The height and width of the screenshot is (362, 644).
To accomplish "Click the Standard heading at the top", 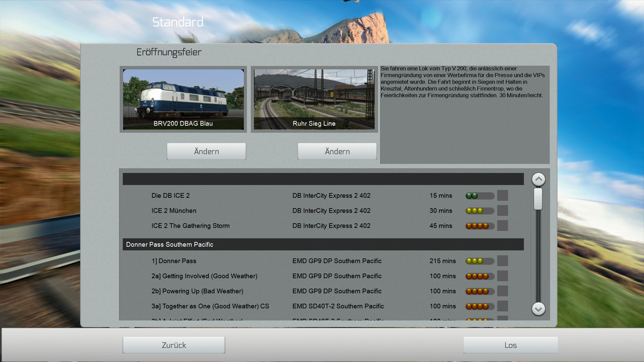I will (x=178, y=22).
